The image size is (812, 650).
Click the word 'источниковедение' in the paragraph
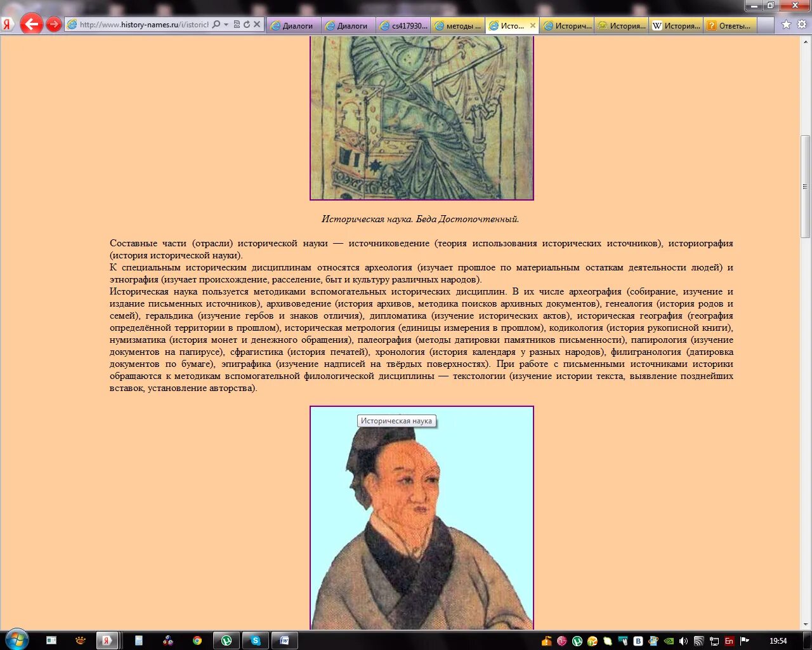pyautogui.click(x=388, y=243)
